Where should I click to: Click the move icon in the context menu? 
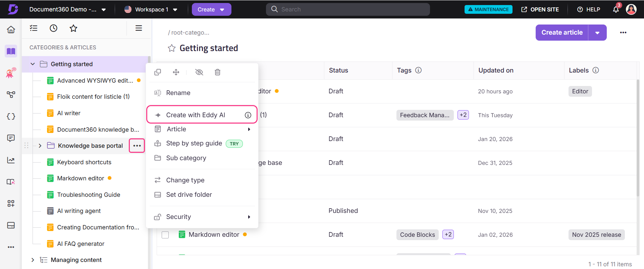point(176,72)
